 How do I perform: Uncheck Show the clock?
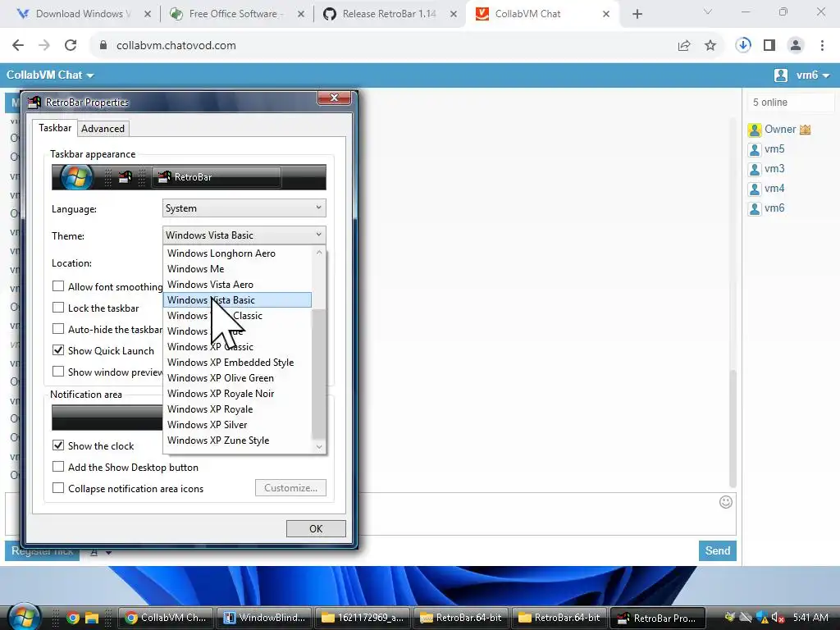(x=58, y=445)
